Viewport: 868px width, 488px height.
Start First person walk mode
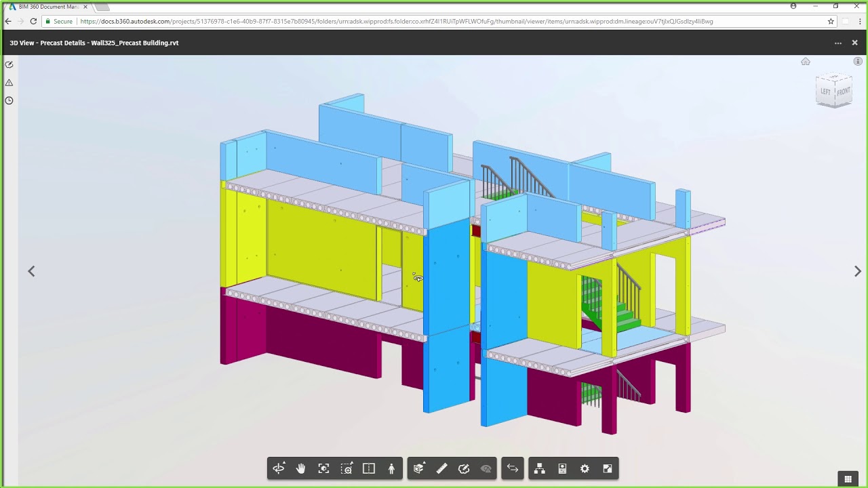[391, 468]
